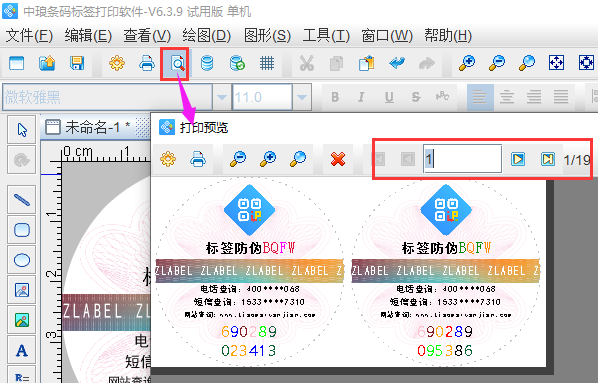Redo the last action
The image size is (598, 383).
[x=426, y=63]
